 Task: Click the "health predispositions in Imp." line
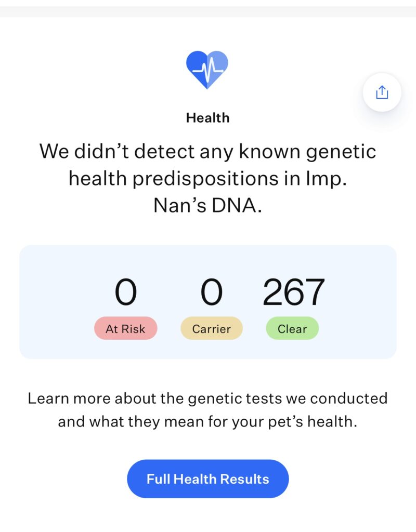(207, 178)
